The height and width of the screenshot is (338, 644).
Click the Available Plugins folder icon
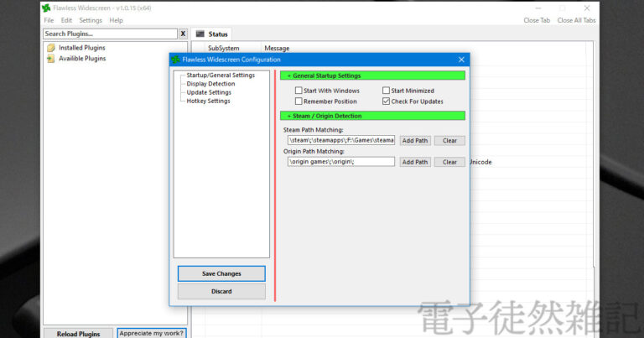click(x=50, y=59)
